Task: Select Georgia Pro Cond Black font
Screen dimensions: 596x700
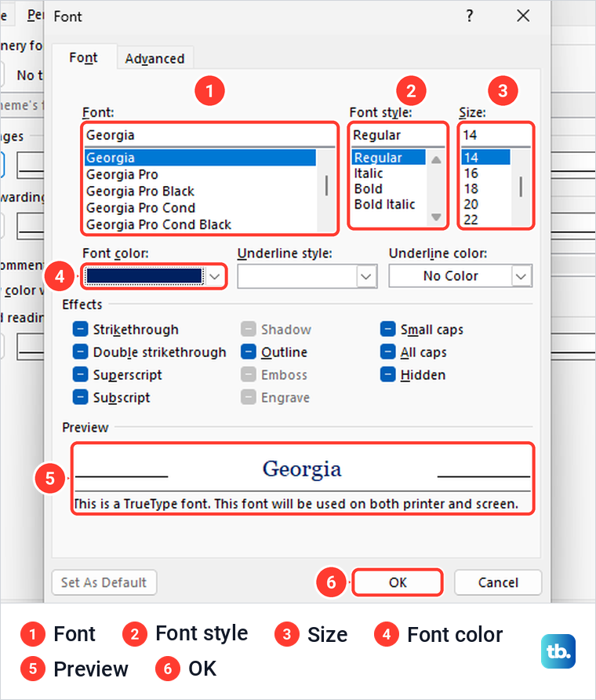Action: point(200,224)
